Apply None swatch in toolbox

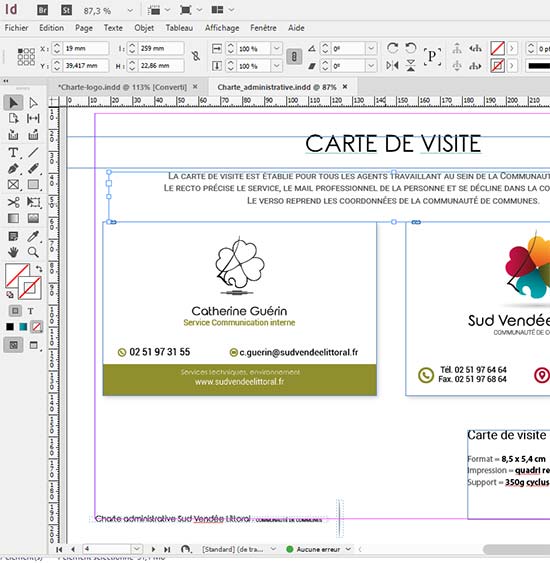click(x=36, y=326)
